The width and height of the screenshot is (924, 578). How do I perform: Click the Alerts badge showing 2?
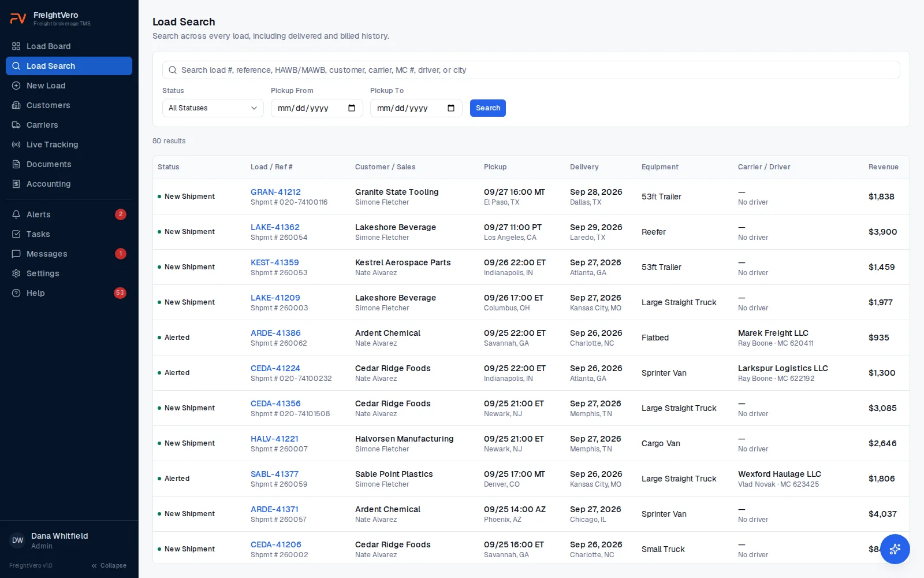pyautogui.click(x=120, y=214)
